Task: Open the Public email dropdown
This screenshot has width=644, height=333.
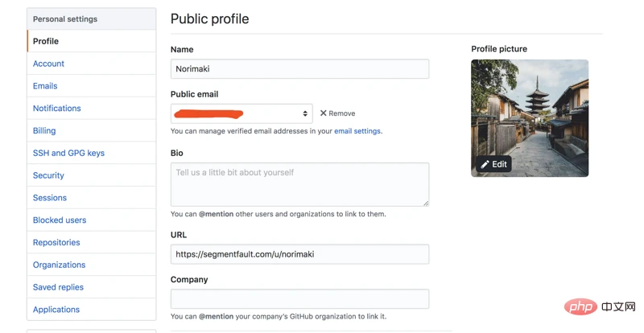Action: tap(242, 113)
